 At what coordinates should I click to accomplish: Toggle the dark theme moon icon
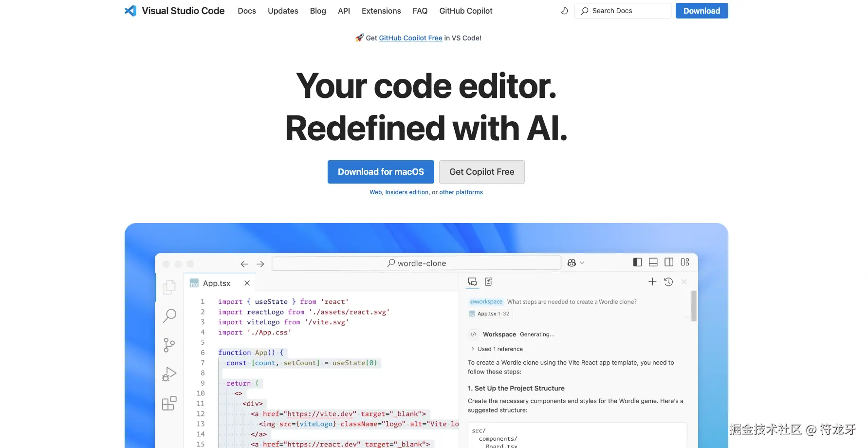click(564, 11)
